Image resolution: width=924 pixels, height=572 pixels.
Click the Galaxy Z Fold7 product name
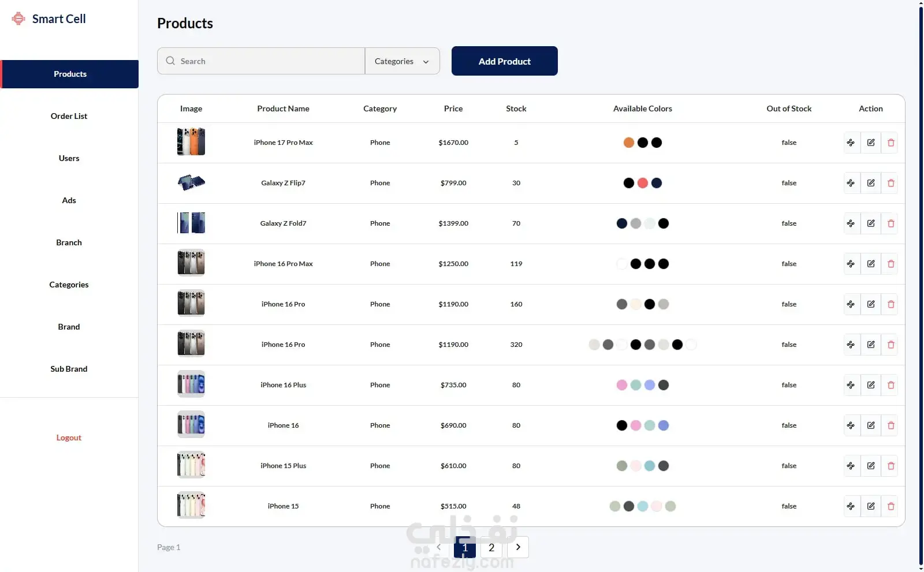point(284,223)
